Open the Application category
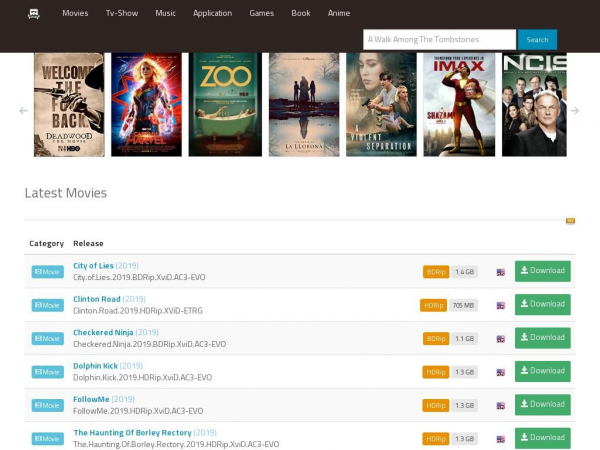Screen dimensions: 600x450 coord(212,13)
